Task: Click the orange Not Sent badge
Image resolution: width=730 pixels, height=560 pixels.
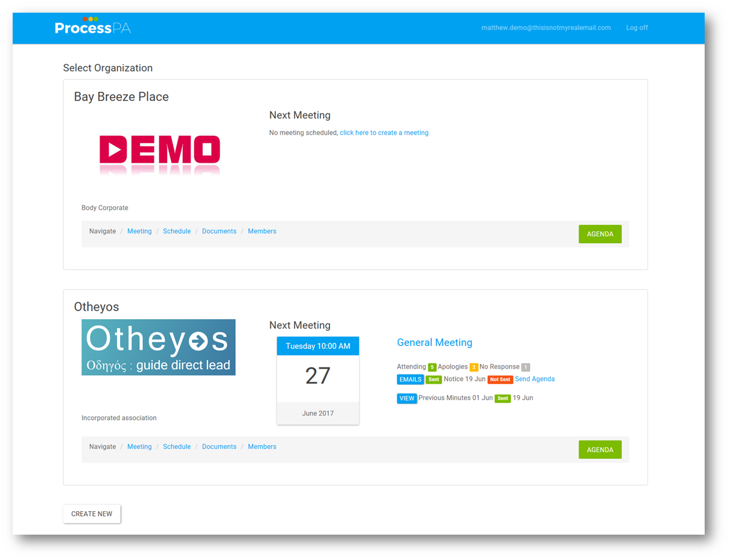Action: (500, 380)
